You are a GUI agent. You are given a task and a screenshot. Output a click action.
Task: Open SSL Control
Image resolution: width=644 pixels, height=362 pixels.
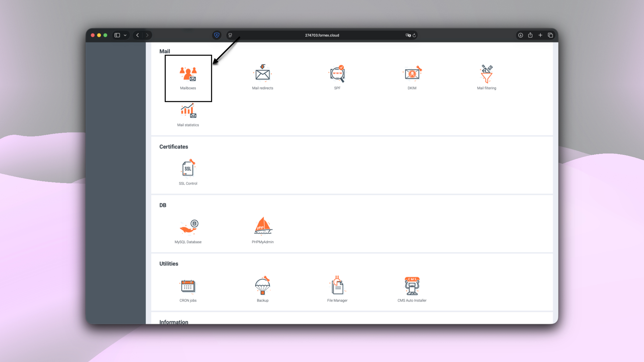tap(188, 172)
